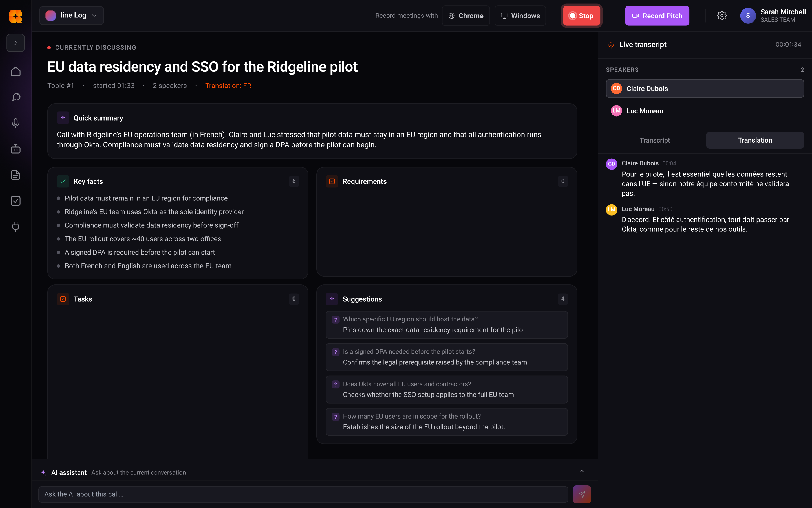Click the Requirements checkbox icon
This screenshot has width=812, height=508.
tap(332, 181)
